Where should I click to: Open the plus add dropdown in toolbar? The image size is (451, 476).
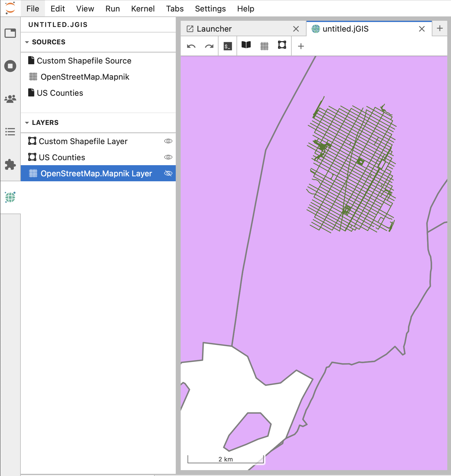[x=301, y=46]
